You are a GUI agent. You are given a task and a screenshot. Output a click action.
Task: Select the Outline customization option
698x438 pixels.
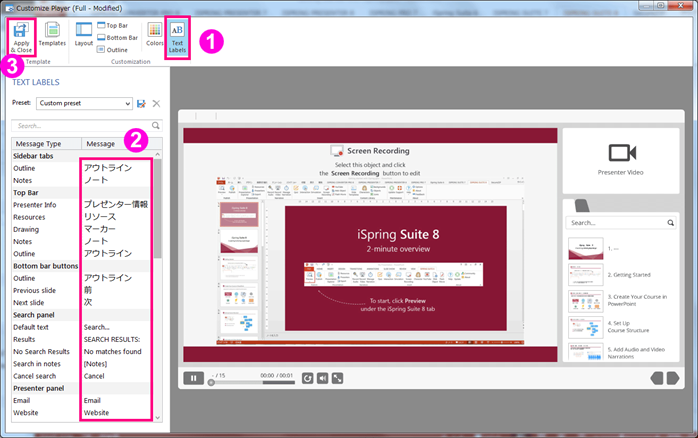pyautogui.click(x=113, y=49)
